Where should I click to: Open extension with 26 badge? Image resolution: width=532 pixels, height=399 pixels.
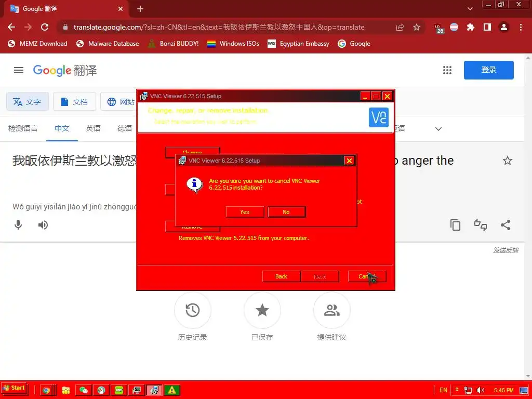click(438, 28)
